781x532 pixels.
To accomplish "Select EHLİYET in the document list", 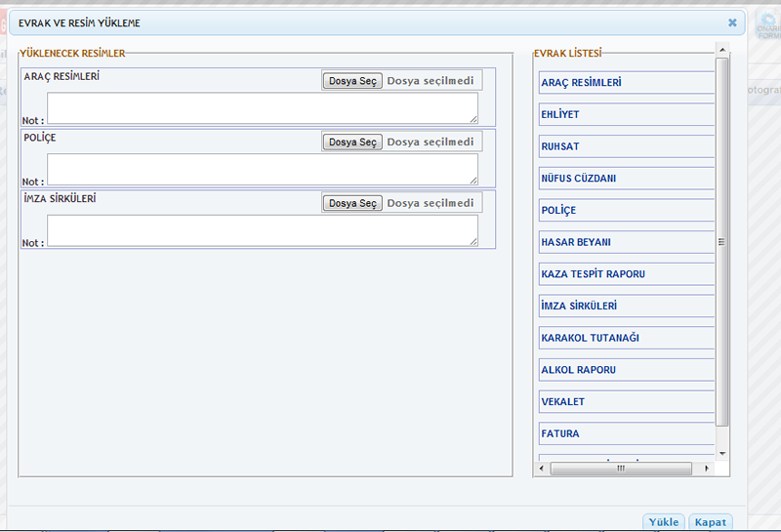I will (x=627, y=114).
